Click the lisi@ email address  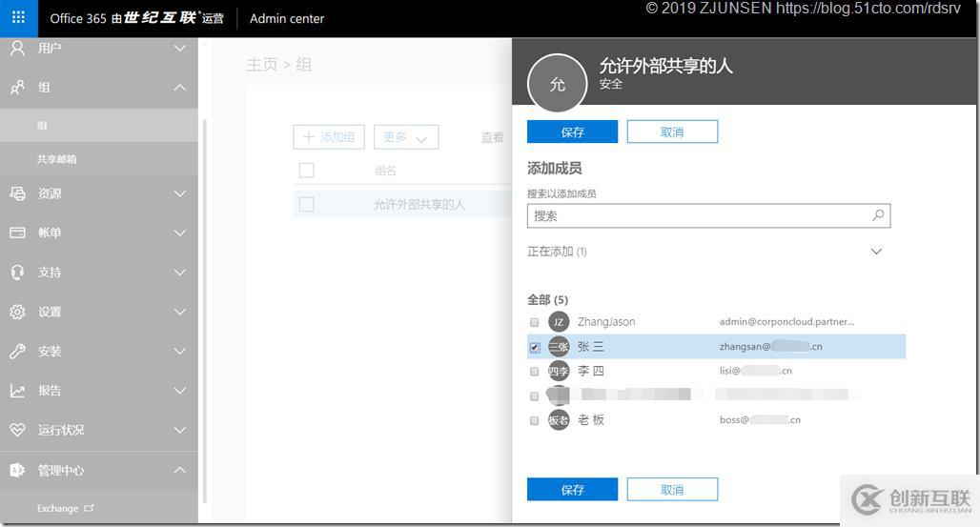755,371
